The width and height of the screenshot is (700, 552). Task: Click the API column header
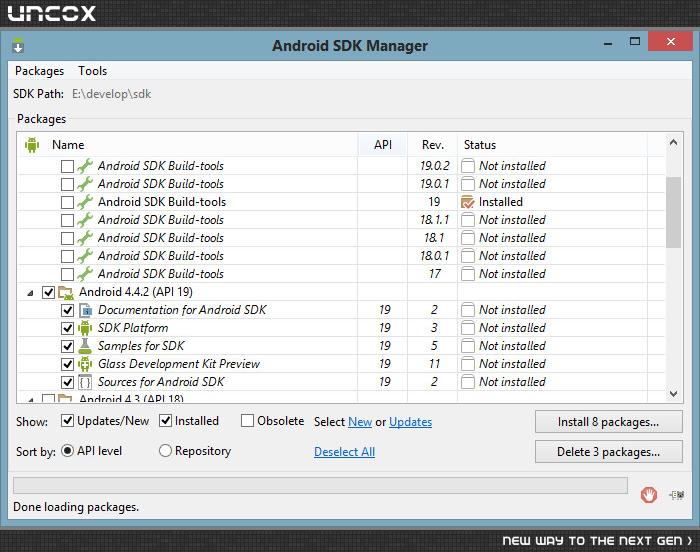click(x=383, y=145)
